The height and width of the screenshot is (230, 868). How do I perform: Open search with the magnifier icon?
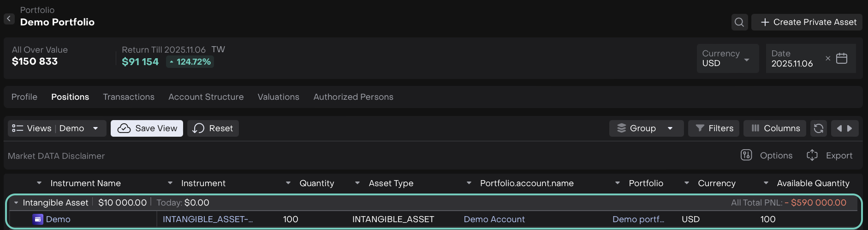739,22
